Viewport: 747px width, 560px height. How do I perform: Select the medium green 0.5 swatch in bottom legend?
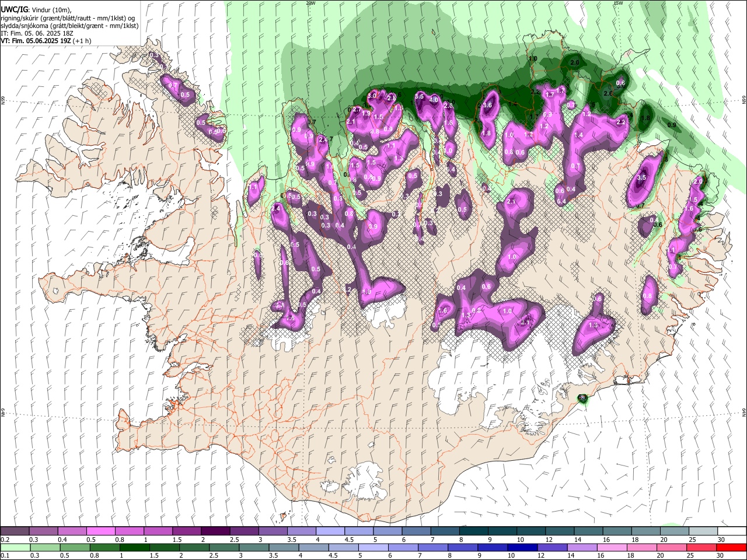click(75, 547)
